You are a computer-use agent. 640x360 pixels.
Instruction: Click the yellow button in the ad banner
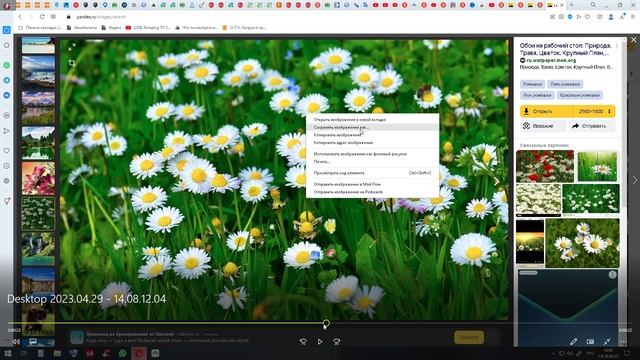(469, 337)
